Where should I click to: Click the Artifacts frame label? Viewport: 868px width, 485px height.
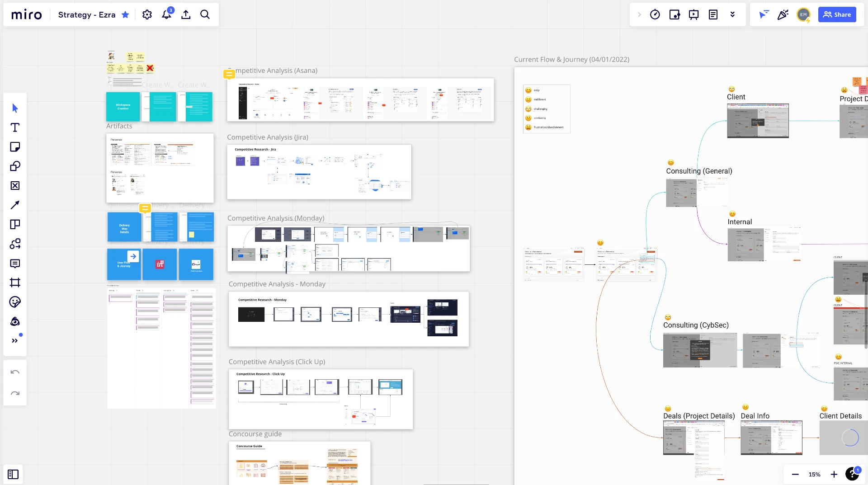point(119,126)
